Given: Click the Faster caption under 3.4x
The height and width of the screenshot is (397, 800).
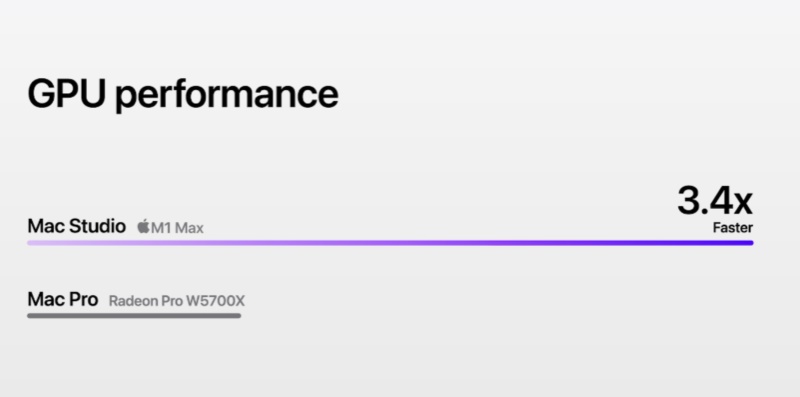Looking at the screenshot, I should click(x=733, y=228).
